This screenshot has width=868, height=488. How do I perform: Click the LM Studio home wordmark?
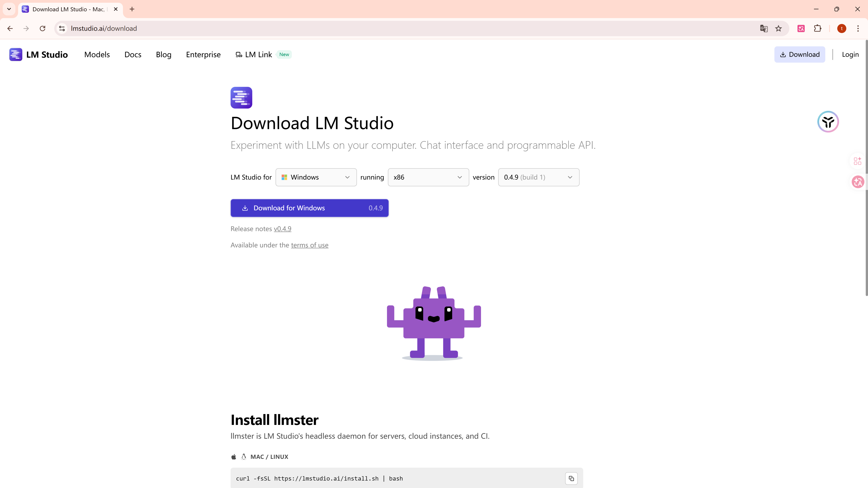tap(47, 54)
